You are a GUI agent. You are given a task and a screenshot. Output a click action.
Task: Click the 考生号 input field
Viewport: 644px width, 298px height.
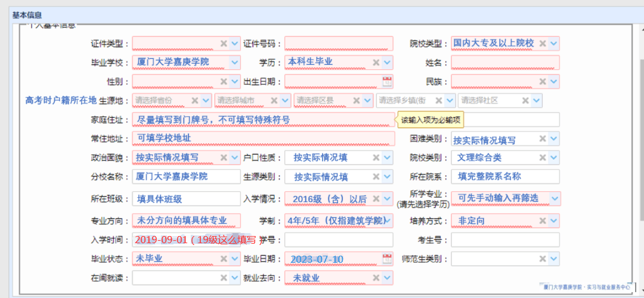pos(505,240)
